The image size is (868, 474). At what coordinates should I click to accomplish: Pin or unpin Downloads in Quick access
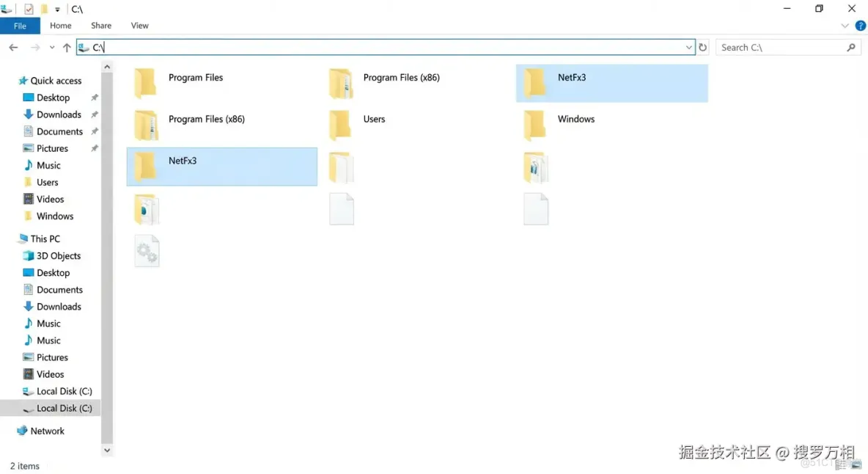pos(94,114)
